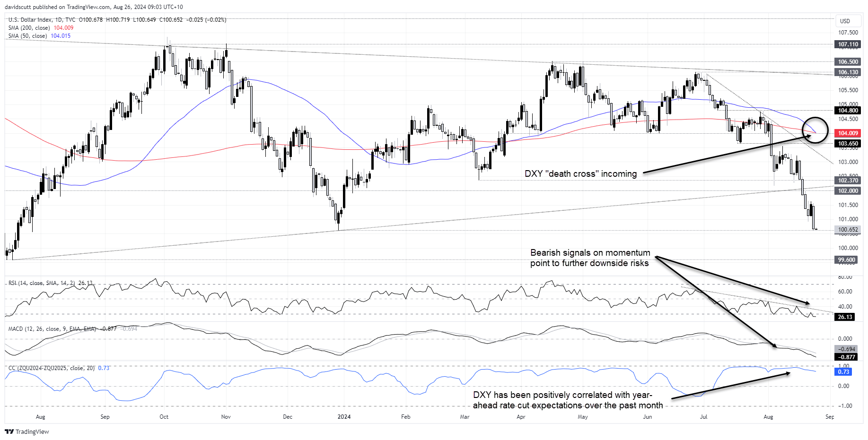Select the 107.110 price level label
The height and width of the screenshot is (440, 868).
[848, 44]
